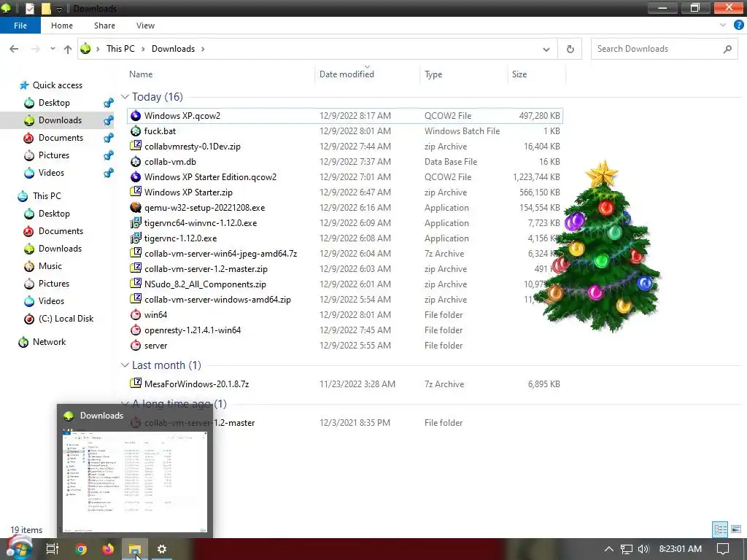This screenshot has width=747, height=560.
Task: Switch to Large icons view layout icon
Action: tap(735, 529)
